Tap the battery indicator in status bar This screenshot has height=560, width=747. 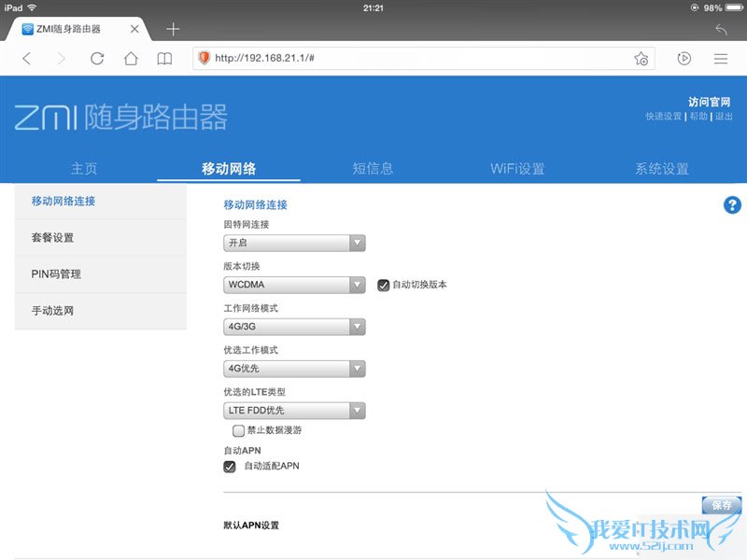coord(735,7)
